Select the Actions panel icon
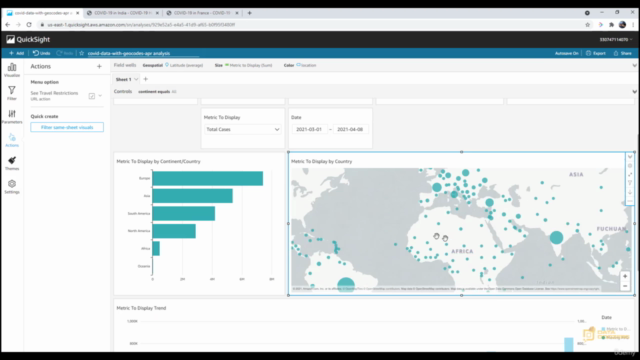This screenshot has width=640, height=360. tap(12, 140)
